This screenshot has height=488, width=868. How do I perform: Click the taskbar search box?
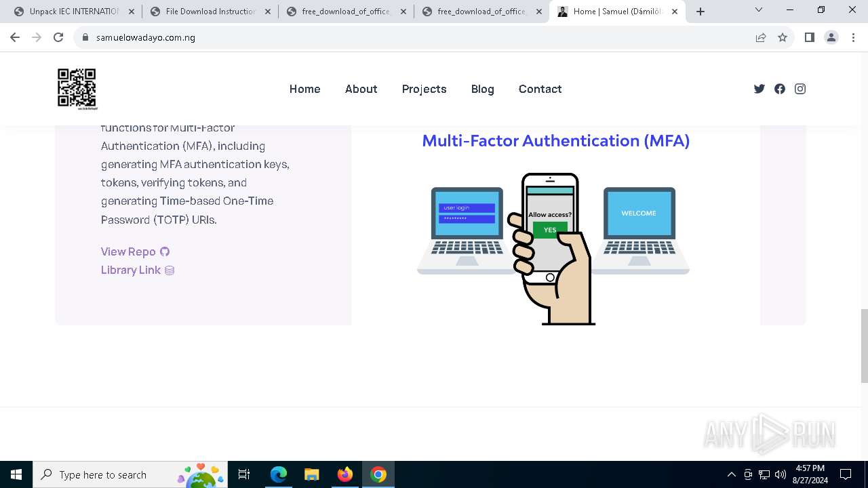point(130,474)
